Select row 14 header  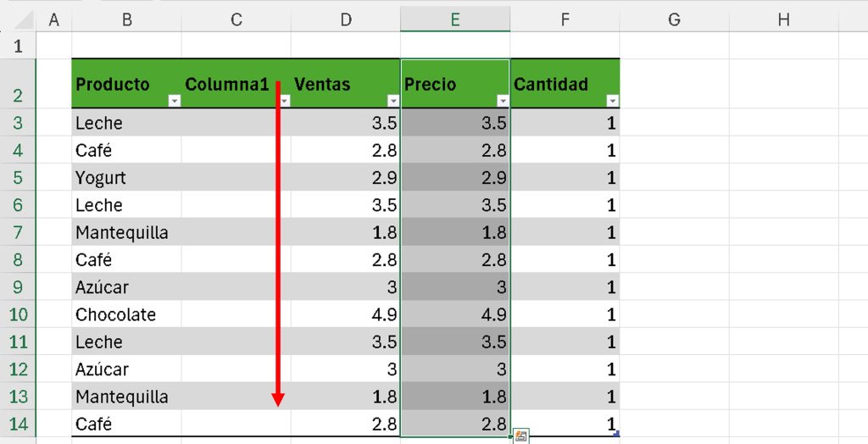[18, 424]
